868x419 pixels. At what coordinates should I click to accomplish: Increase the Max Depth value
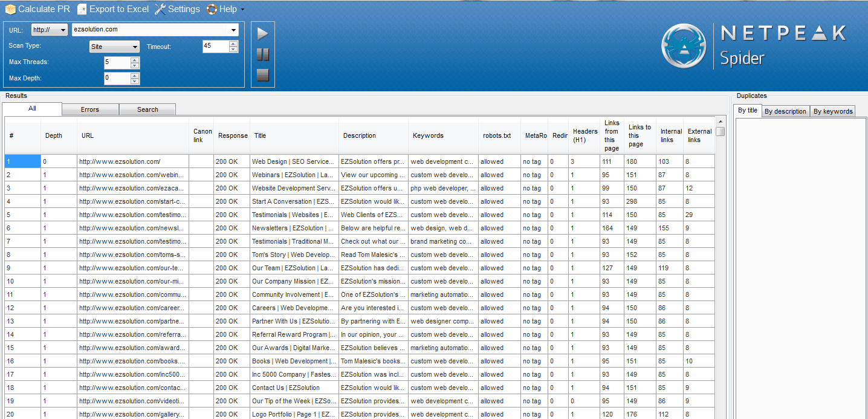[x=135, y=76]
